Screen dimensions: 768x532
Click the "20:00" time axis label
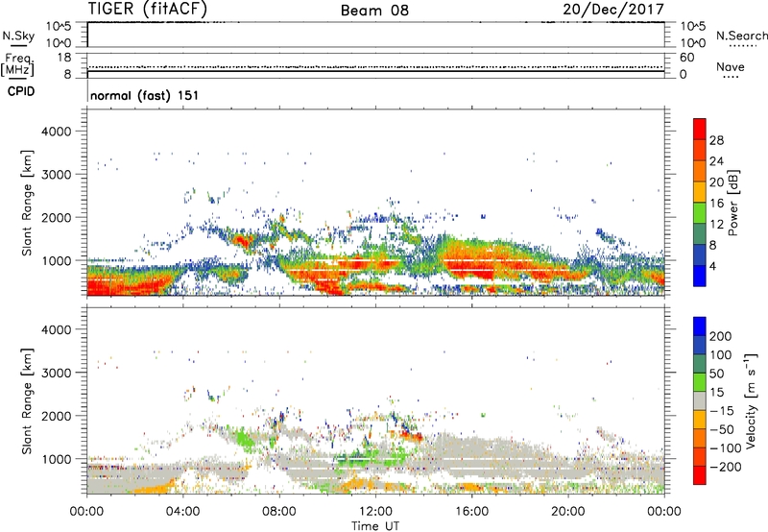(x=567, y=512)
